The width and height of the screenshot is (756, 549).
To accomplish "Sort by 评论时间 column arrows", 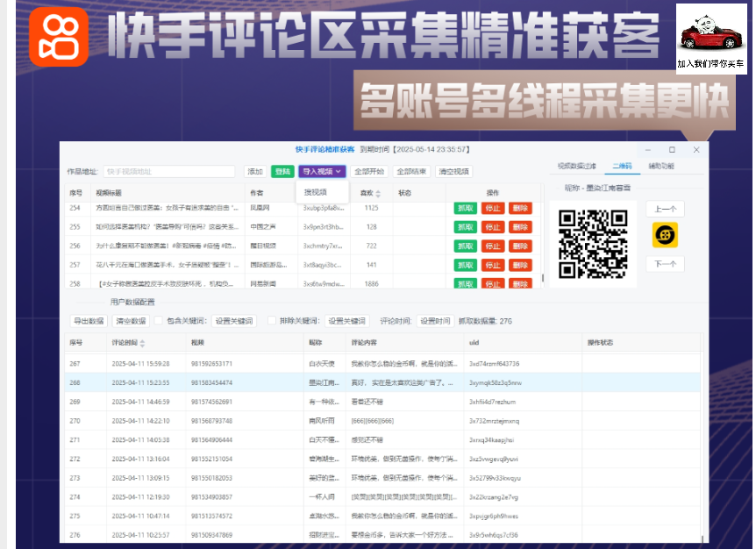I will click(x=142, y=343).
